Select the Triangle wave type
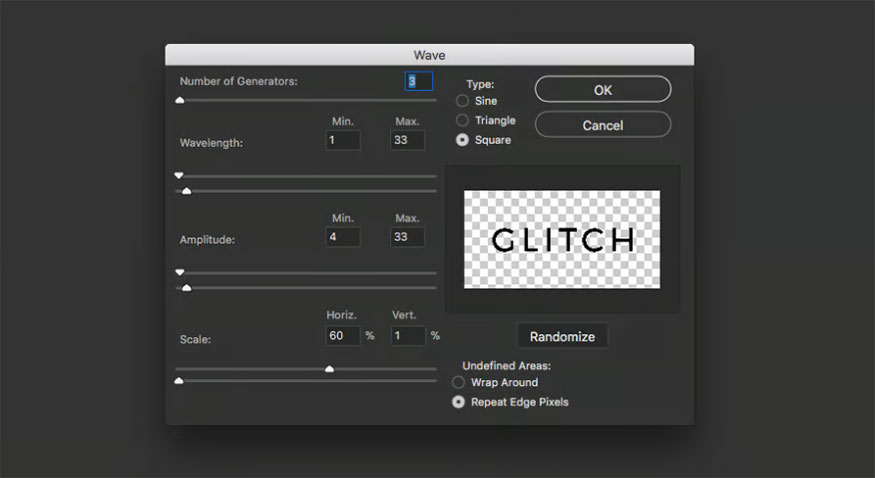 point(462,120)
